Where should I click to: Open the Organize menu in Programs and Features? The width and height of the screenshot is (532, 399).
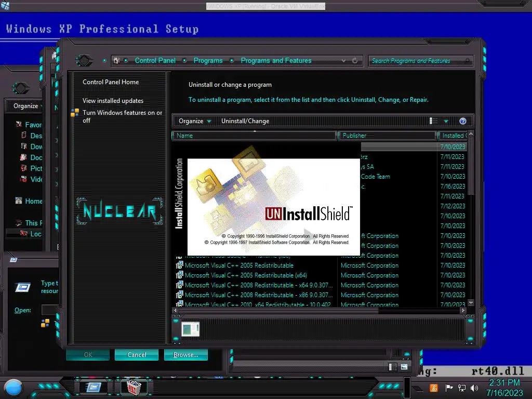click(195, 121)
